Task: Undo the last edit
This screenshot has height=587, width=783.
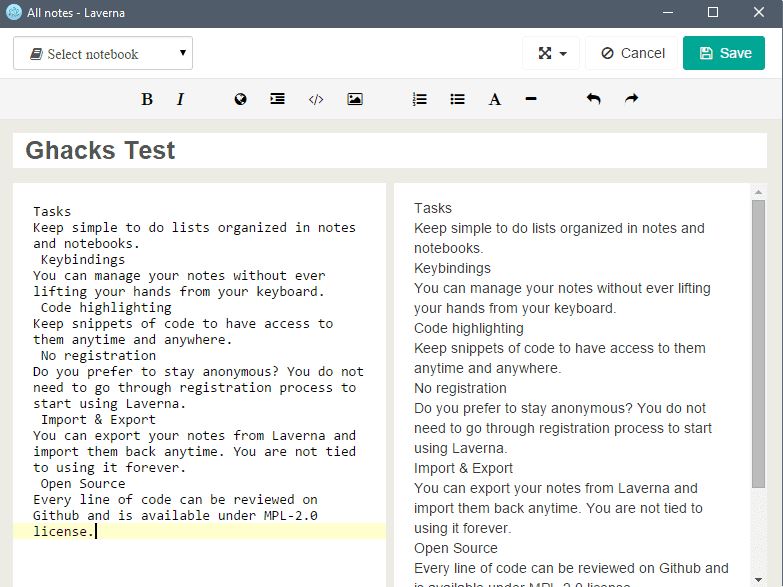Action: pos(593,98)
